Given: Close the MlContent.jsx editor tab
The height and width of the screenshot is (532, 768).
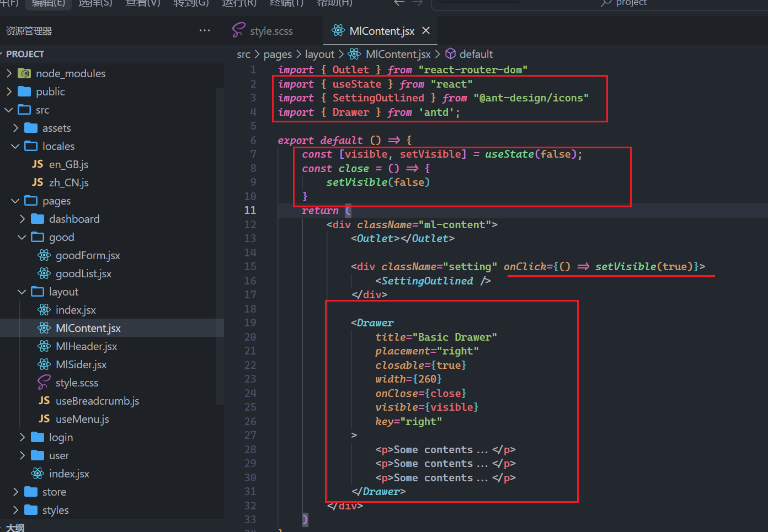Looking at the screenshot, I should click(426, 30).
